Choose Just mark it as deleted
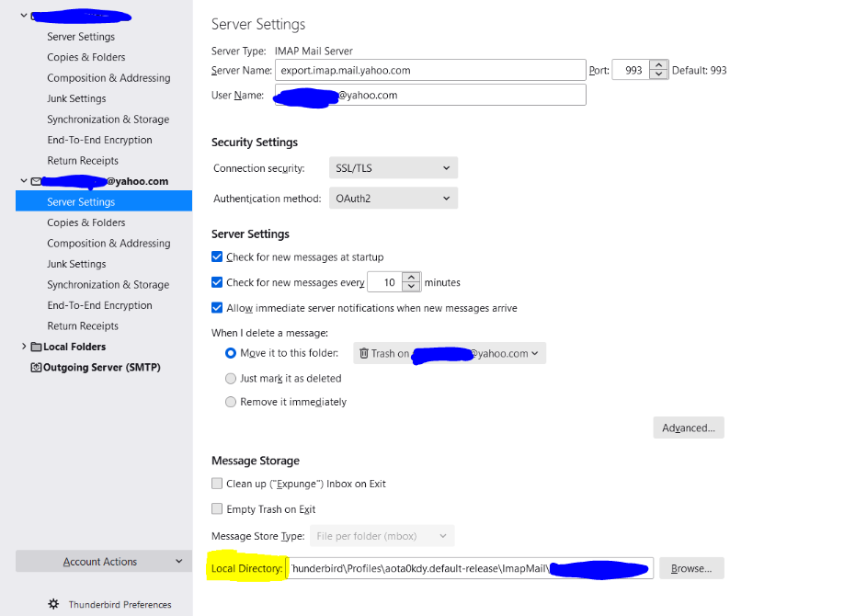 (231, 379)
